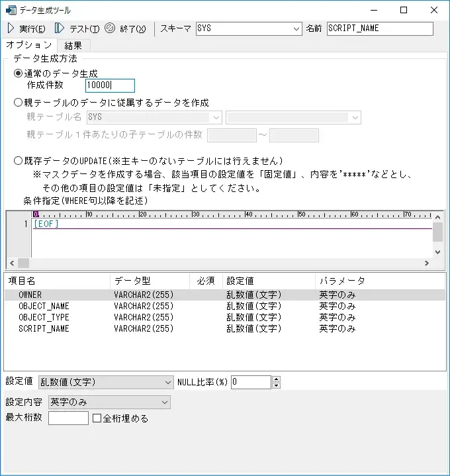This screenshot has height=476, width=450.
Task: Select 既存データのUPDATE radio button
Action: [19, 161]
